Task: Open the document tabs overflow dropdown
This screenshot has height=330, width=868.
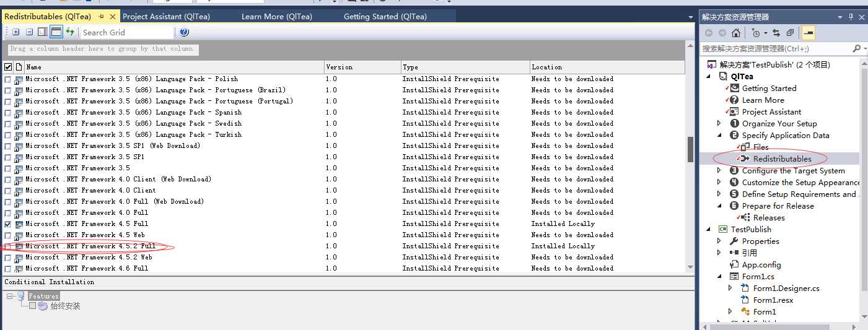Action: tap(691, 17)
